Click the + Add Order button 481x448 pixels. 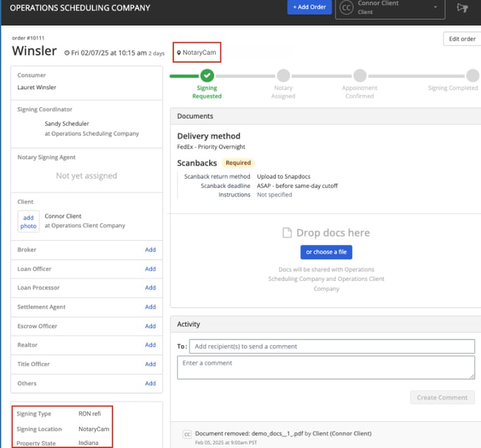pos(309,7)
